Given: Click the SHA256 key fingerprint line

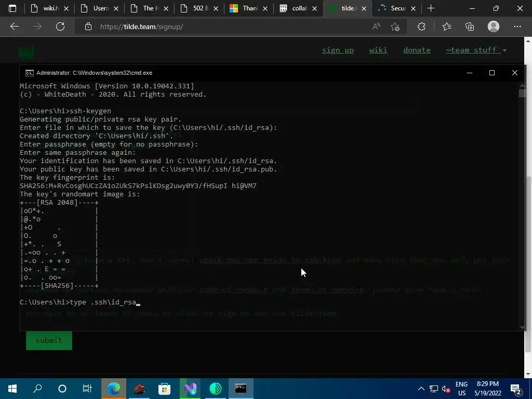Looking at the screenshot, I should click(138, 186).
